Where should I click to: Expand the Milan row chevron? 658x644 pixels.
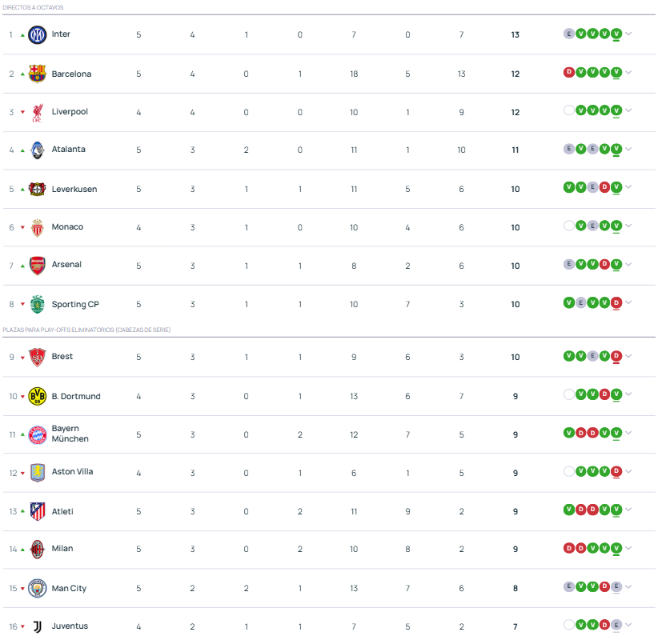[x=628, y=547]
